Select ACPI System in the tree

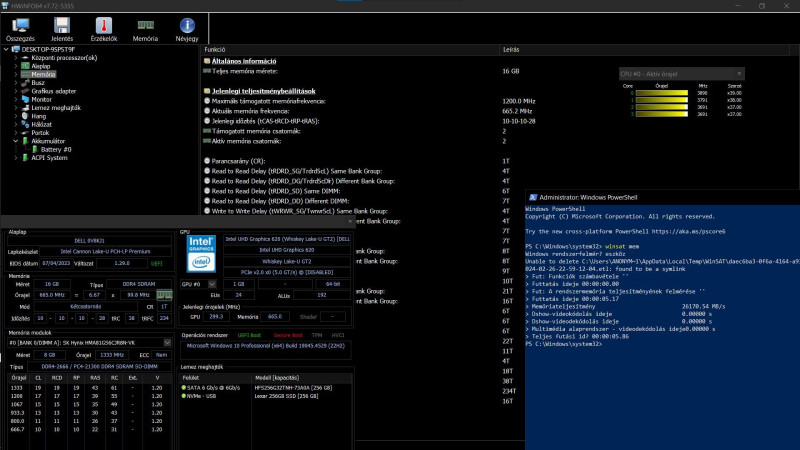(49, 158)
